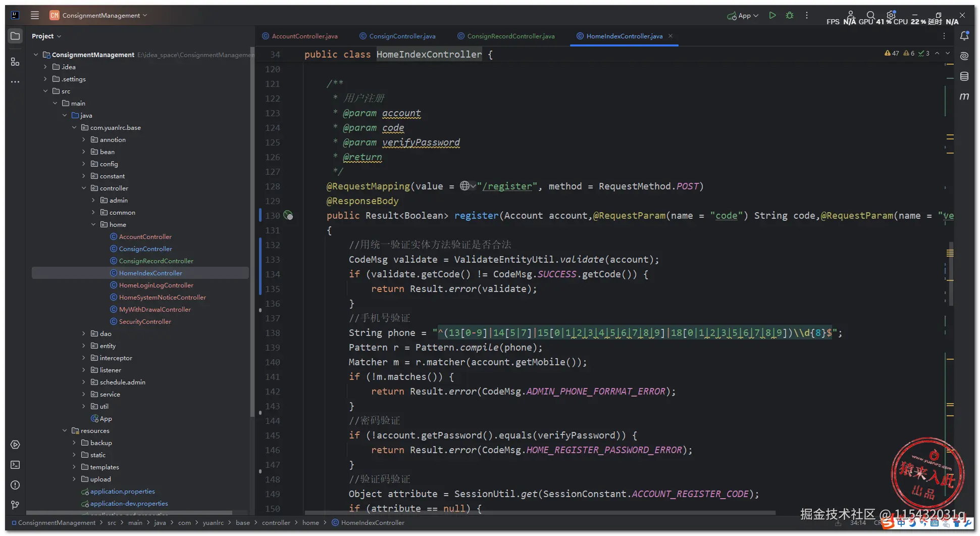This screenshot has width=980, height=536.
Task: Switch to AccountController.java tab
Action: (300, 36)
